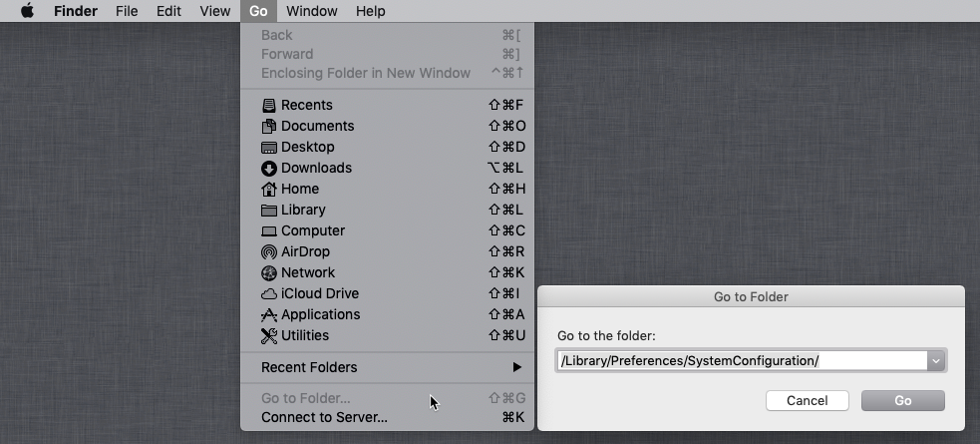Select iCloud Drive text in Go menu

320,293
